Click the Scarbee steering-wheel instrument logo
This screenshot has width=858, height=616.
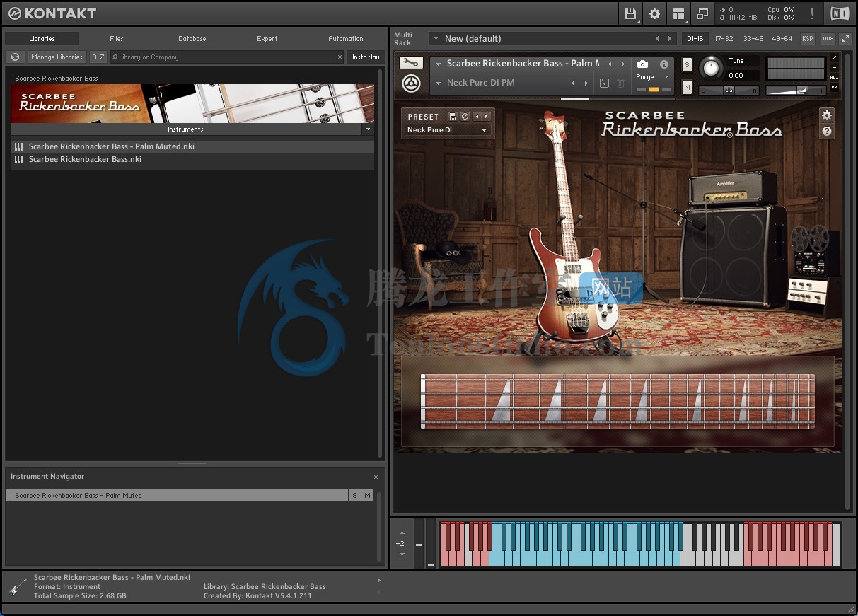click(410, 83)
